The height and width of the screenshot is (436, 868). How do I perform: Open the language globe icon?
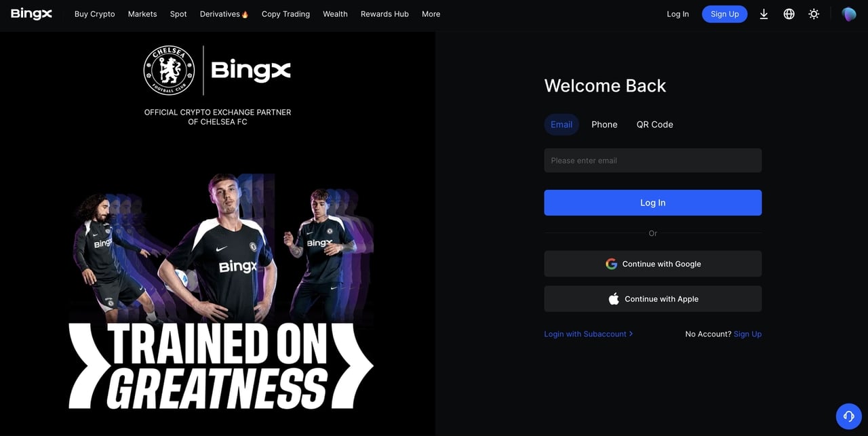click(789, 14)
